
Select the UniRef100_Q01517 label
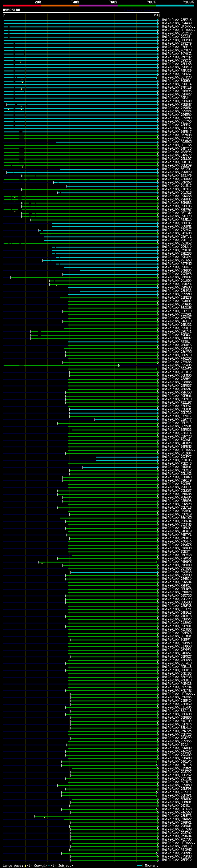(x=177, y=186)
